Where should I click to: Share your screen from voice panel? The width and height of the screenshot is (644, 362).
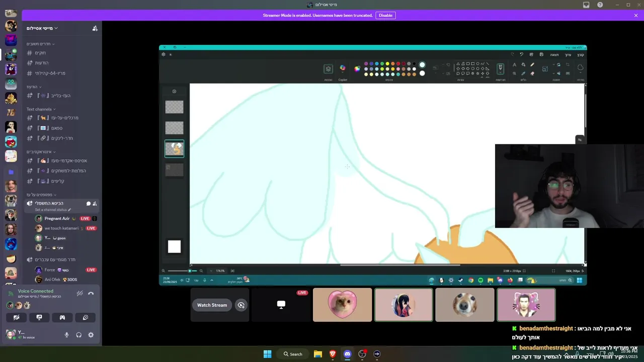(x=39, y=317)
